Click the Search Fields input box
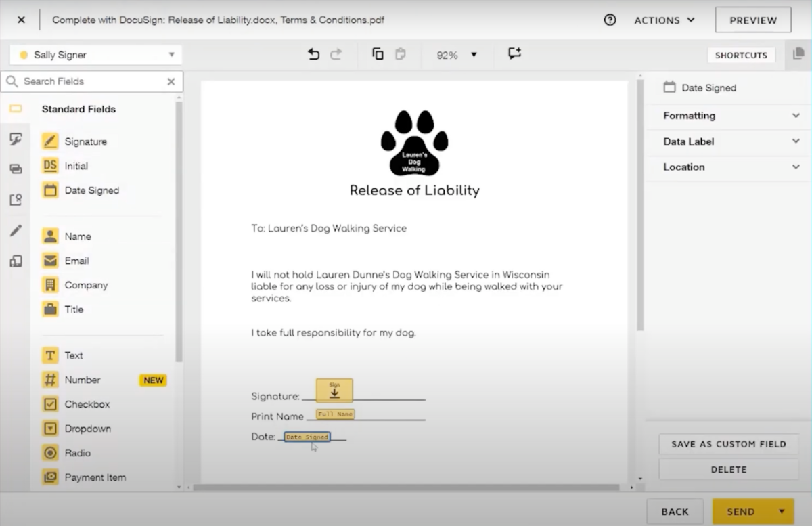 (92, 81)
